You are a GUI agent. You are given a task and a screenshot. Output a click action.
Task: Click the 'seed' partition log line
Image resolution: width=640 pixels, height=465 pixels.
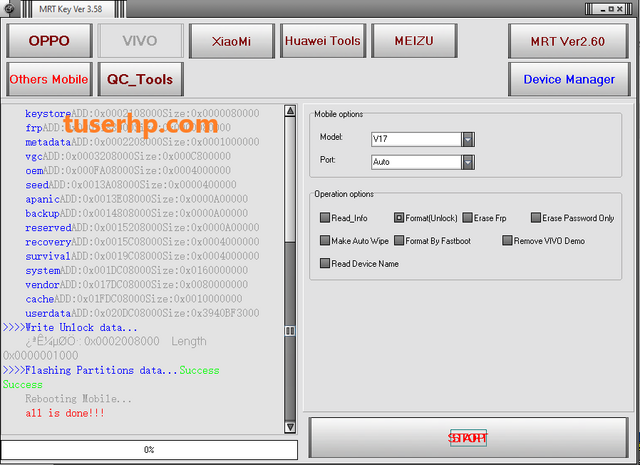(131, 185)
